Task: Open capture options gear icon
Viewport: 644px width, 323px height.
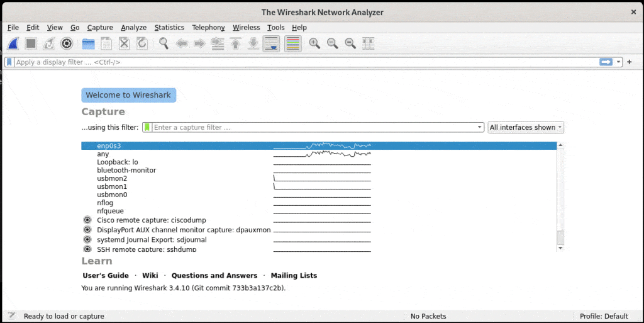Action: pos(67,43)
